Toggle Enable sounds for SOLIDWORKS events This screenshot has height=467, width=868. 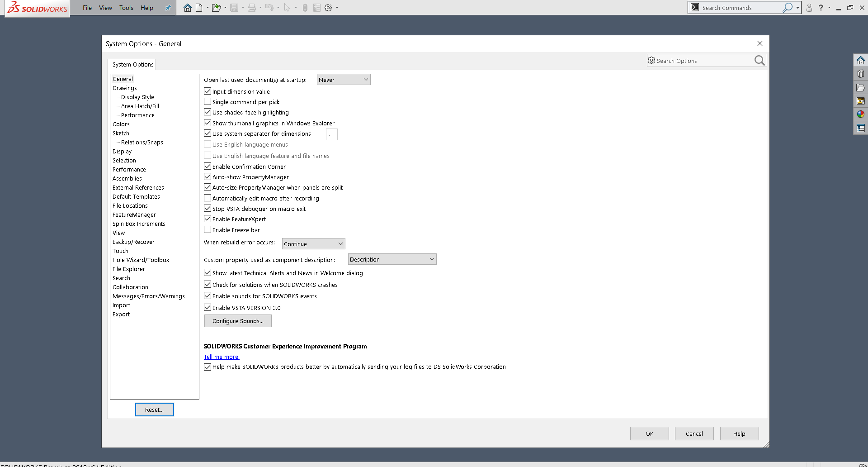[208, 296]
